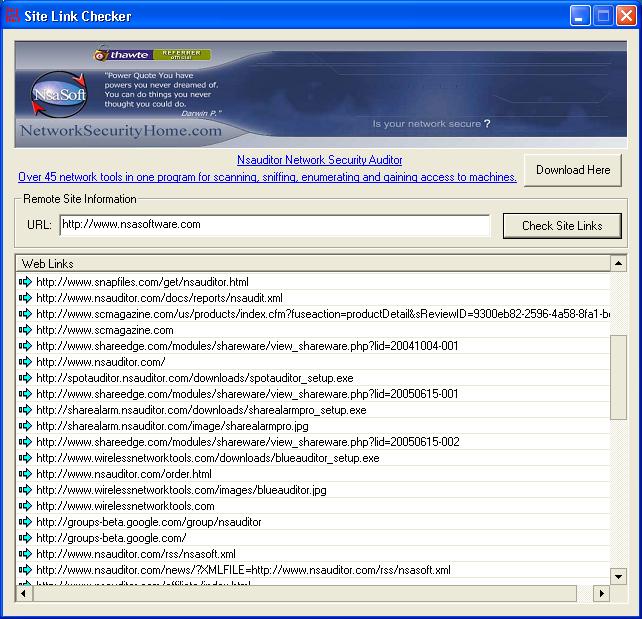642x619 pixels.
Task: Click the vertical scrollbar down arrow
Action: 618,576
